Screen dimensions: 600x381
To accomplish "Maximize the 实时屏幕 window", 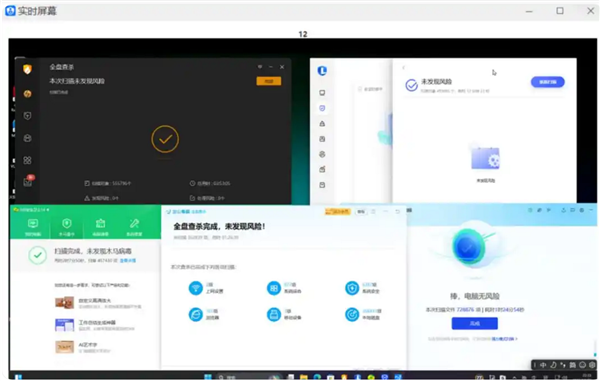I will click(560, 11).
